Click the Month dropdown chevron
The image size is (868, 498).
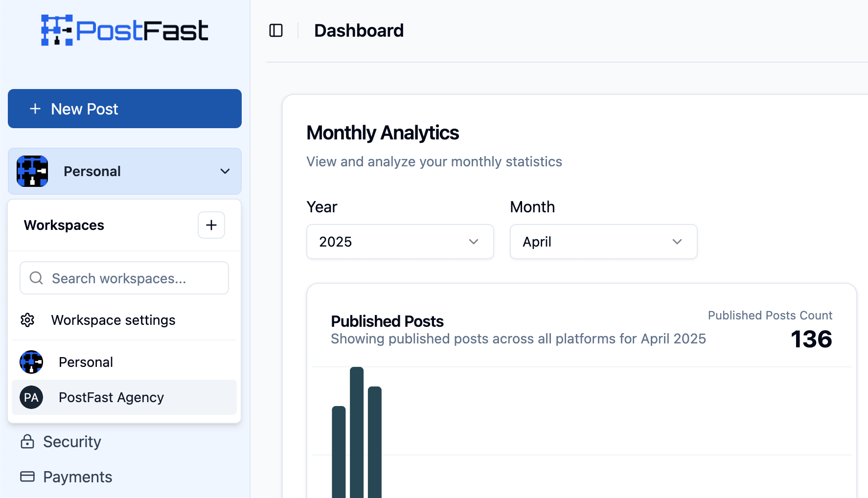click(x=677, y=242)
